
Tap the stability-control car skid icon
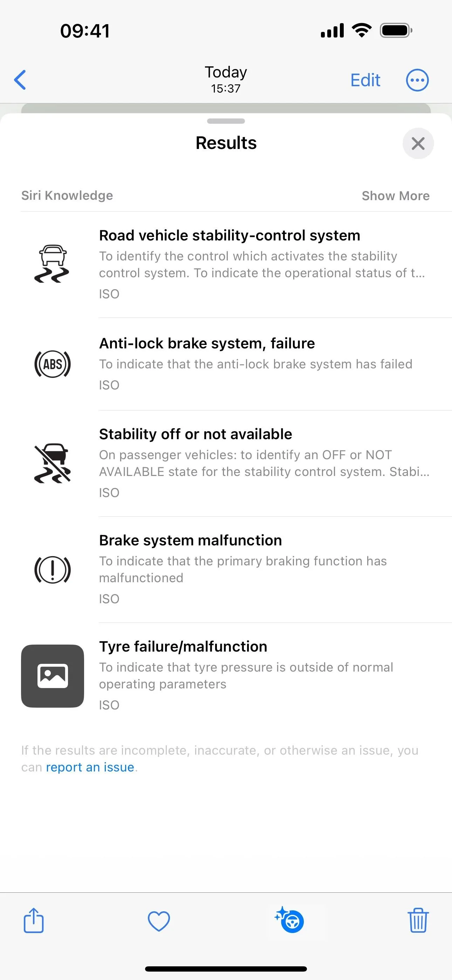coord(52,264)
